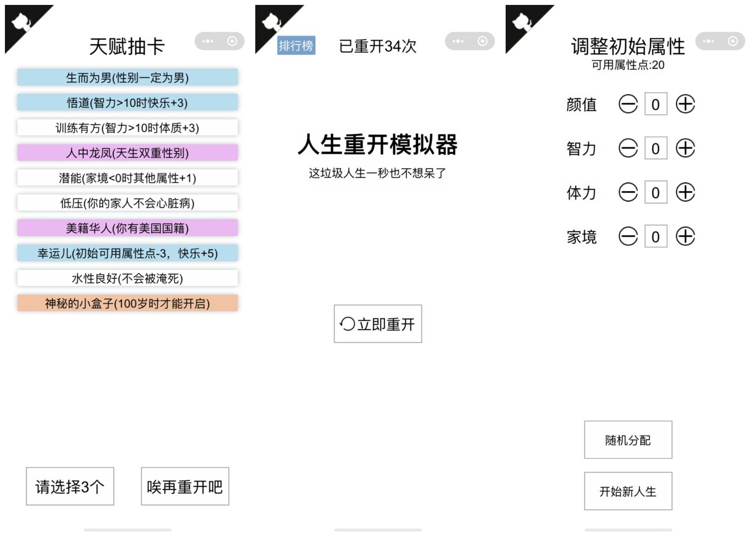Tap circle close icon on 调整初始属性 screen
This screenshot has height=541, width=756.
(733, 41)
